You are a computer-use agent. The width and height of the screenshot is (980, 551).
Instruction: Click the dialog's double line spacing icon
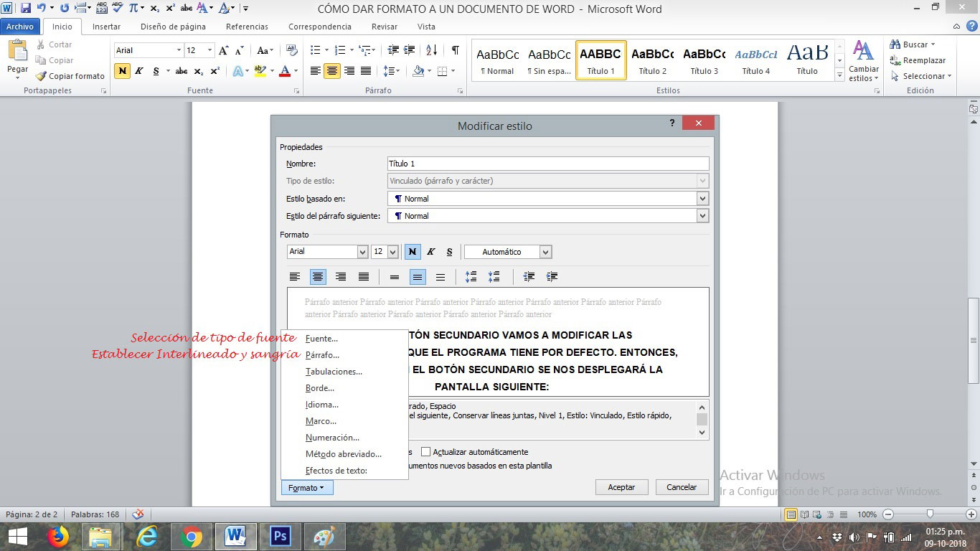coord(440,277)
